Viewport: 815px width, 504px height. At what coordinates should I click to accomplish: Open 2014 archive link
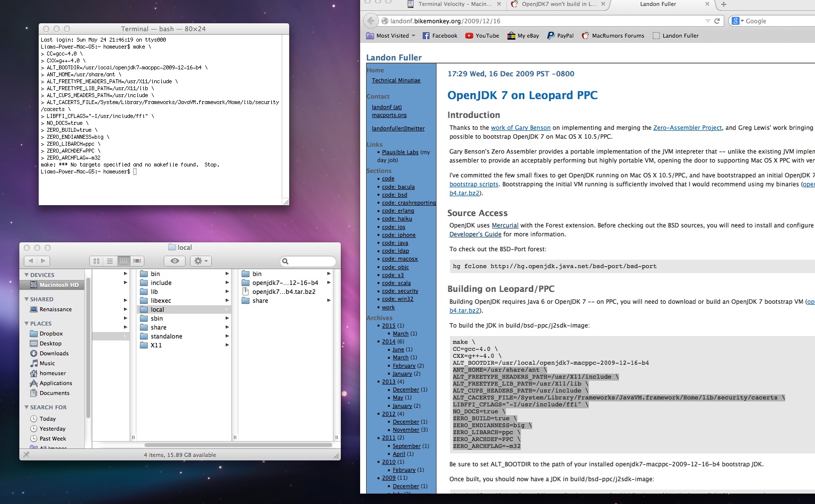coord(388,341)
